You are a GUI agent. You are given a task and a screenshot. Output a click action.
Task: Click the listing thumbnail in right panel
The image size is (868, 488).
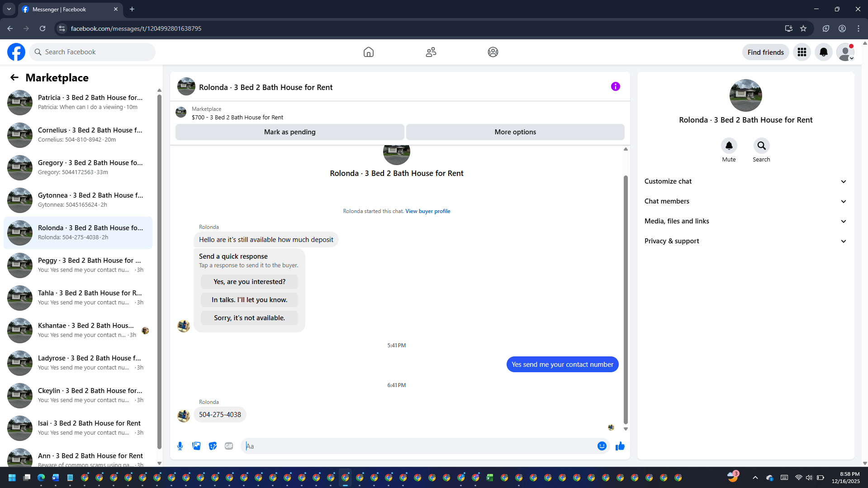tap(746, 95)
